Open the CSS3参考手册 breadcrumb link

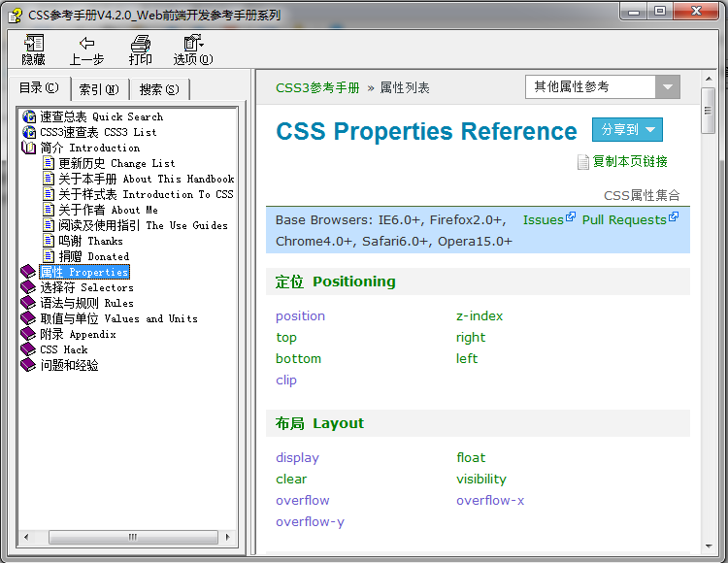pyautogui.click(x=317, y=87)
